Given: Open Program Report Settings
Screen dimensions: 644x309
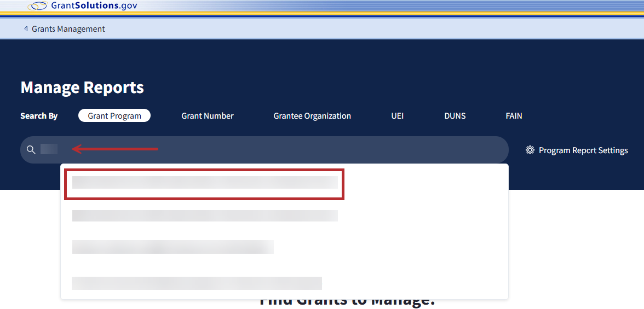Looking at the screenshot, I should coord(583,150).
